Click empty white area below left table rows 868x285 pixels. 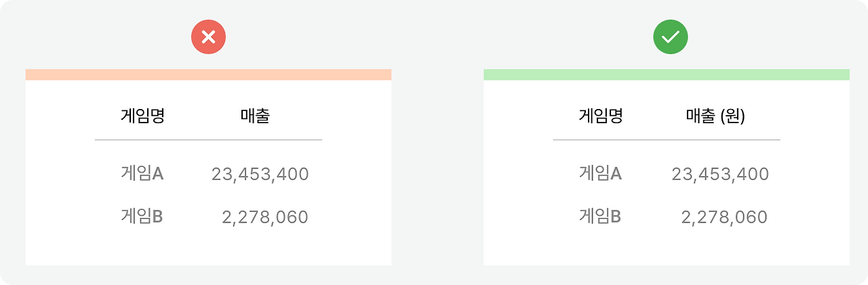pyautogui.click(x=208, y=246)
